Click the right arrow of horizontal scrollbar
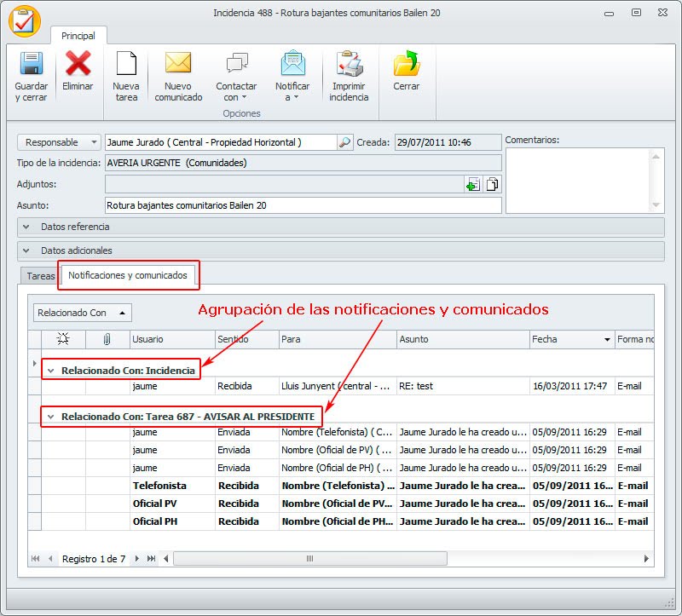 646,559
